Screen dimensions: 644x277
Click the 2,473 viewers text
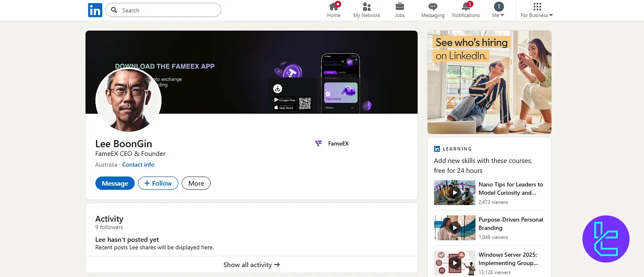[x=493, y=202]
